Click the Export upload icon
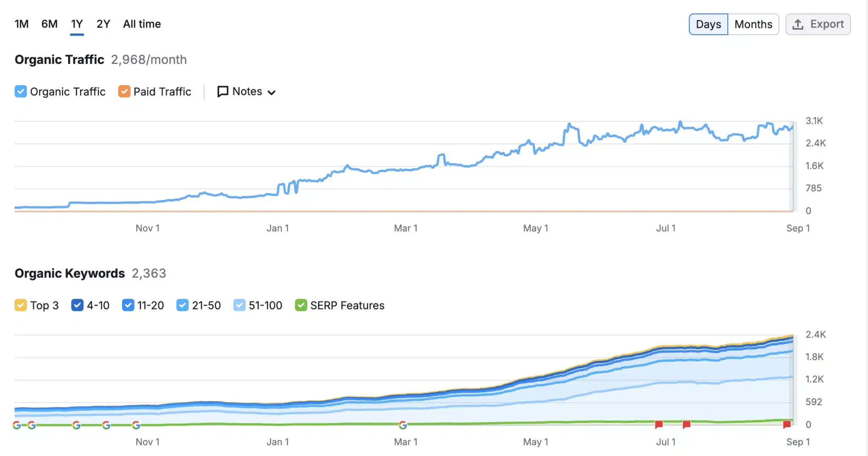This screenshot has height=456, width=868. tap(798, 25)
